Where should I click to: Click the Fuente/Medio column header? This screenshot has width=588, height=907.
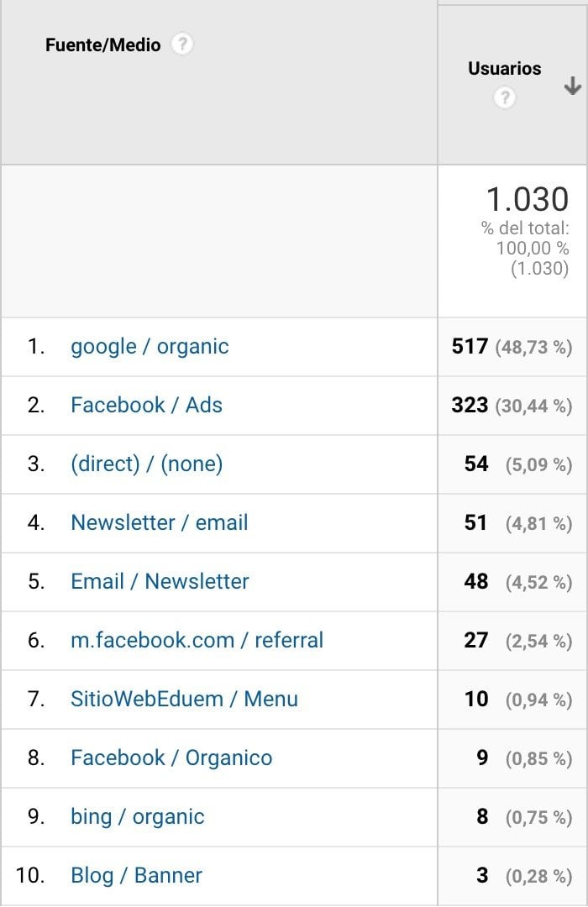pos(104,45)
